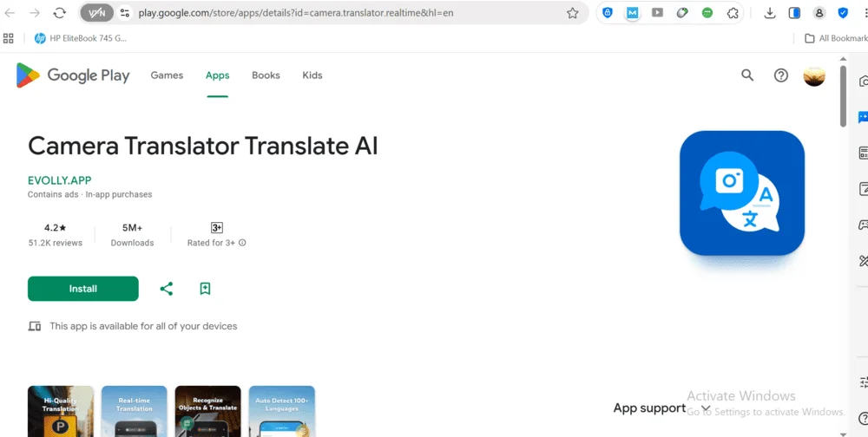
Task: Expand the App support section
Action: tap(661, 408)
